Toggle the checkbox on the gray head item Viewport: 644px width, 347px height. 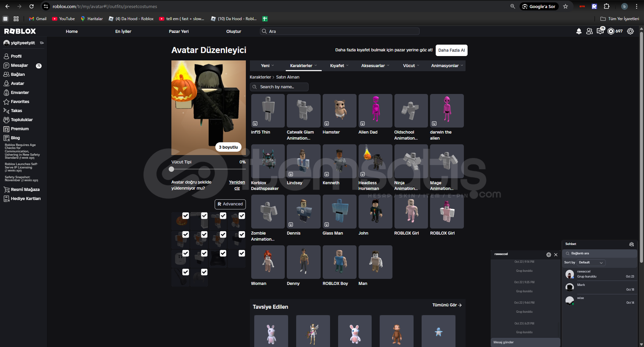point(185,253)
